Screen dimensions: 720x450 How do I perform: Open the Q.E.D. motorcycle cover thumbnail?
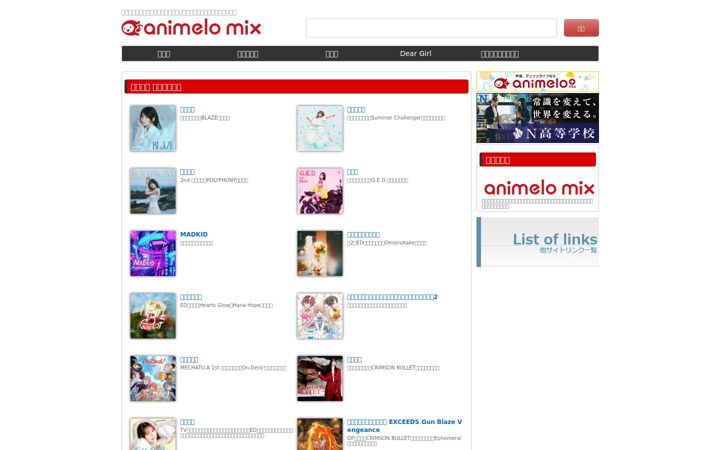tap(320, 191)
